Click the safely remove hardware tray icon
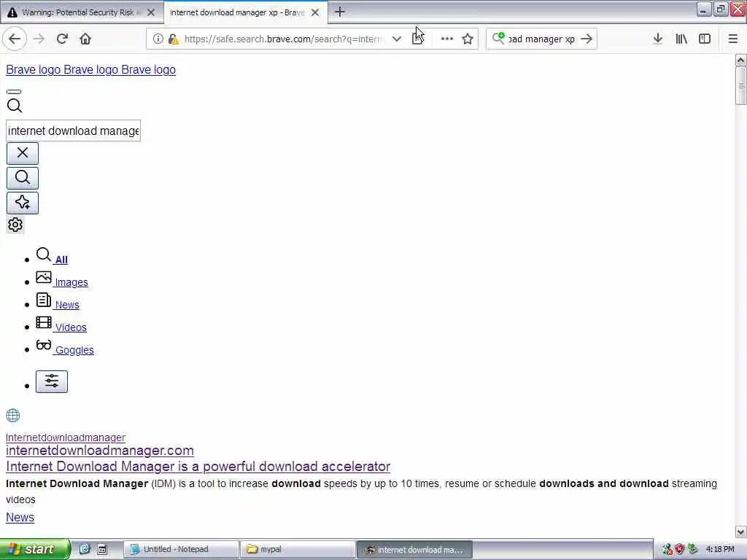The height and width of the screenshot is (560, 747). click(693, 550)
